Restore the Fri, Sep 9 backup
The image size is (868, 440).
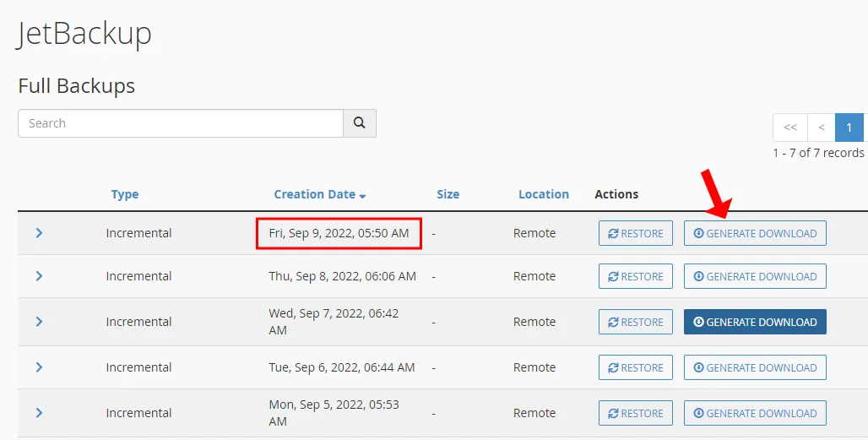point(636,233)
